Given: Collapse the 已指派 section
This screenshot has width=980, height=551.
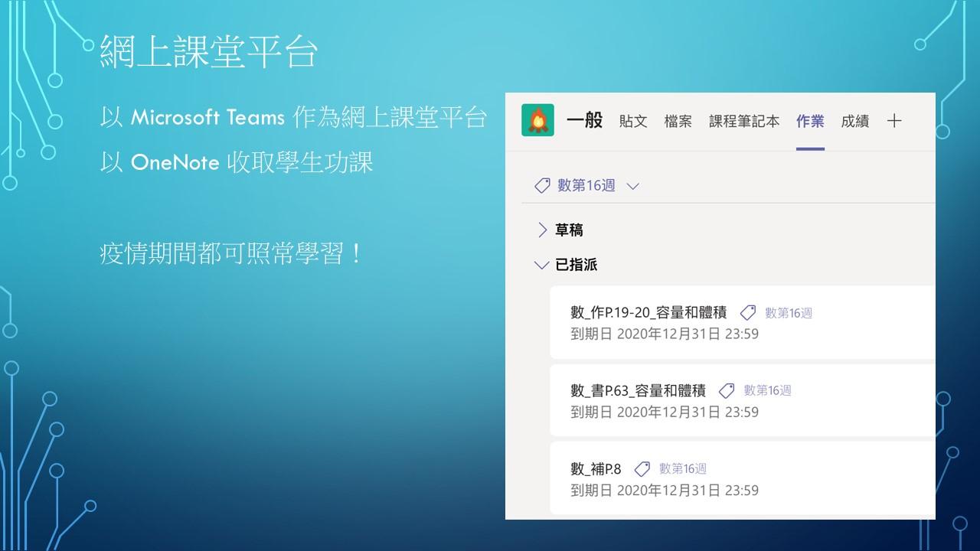Looking at the screenshot, I should pos(541,265).
